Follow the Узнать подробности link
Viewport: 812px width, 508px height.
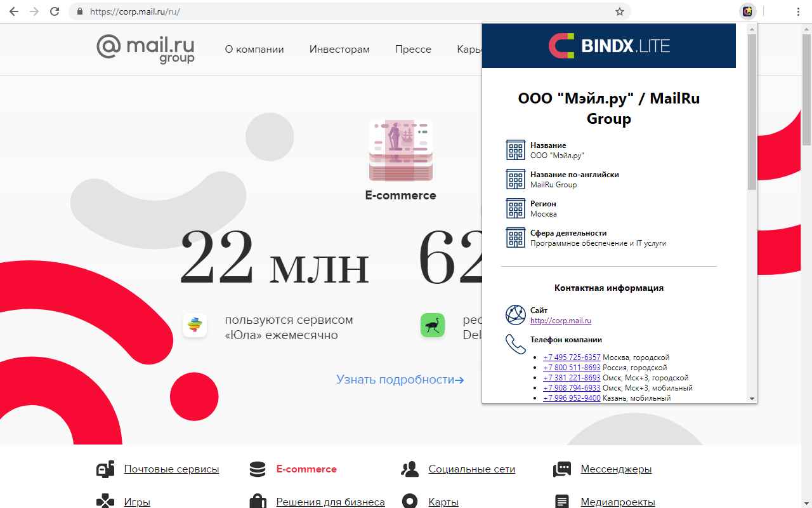400,380
